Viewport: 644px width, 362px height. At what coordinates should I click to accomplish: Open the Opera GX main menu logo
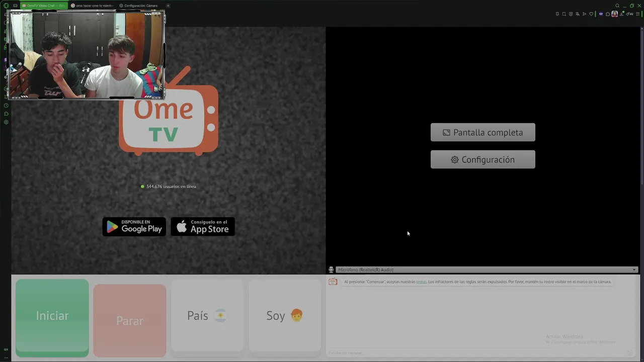click(6, 6)
